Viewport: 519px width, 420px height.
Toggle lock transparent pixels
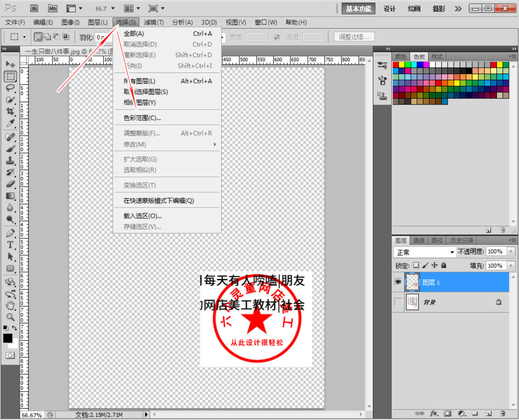pyautogui.click(x=416, y=265)
